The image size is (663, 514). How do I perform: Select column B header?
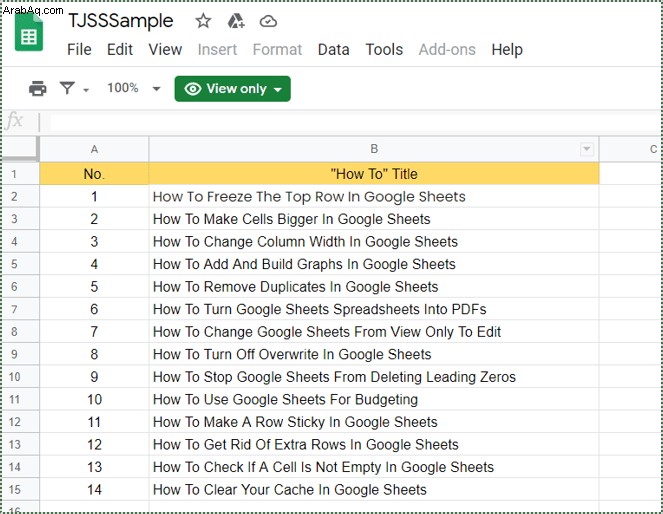tap(374, 149)
